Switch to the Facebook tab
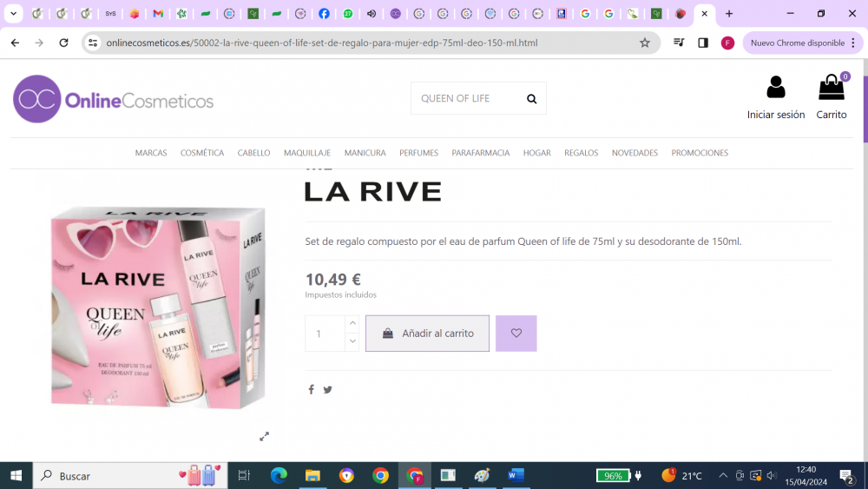The width and height of the screenshot is (868, 489). 324,14
